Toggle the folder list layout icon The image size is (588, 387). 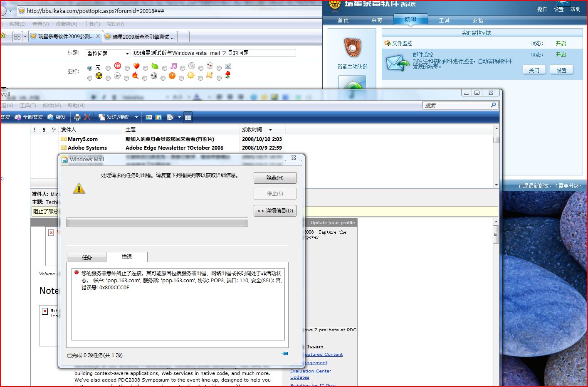coord(188,117)
